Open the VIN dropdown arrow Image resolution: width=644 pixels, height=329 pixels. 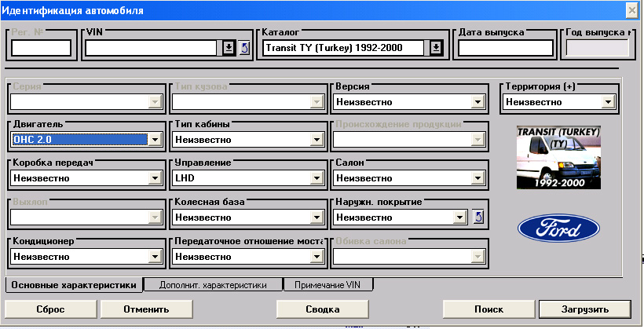(229, 49)
